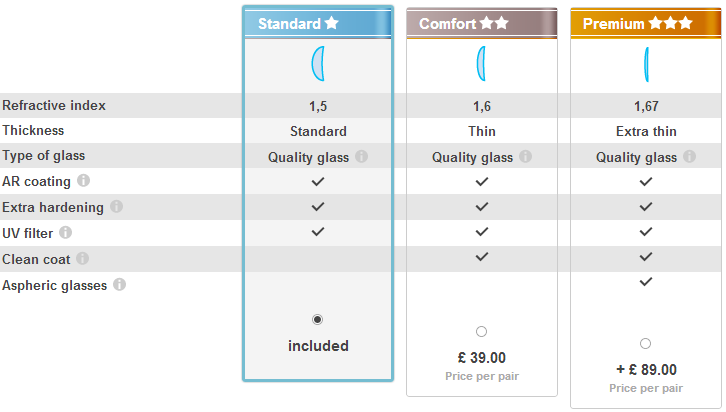The width and height of the screenshot is (726, 412).
Task: Select the Standard included radio button
Action: (317, 319)
